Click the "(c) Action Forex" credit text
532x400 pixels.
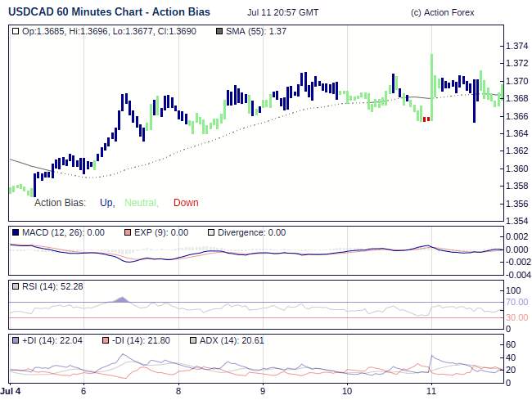tap(441, 12)
